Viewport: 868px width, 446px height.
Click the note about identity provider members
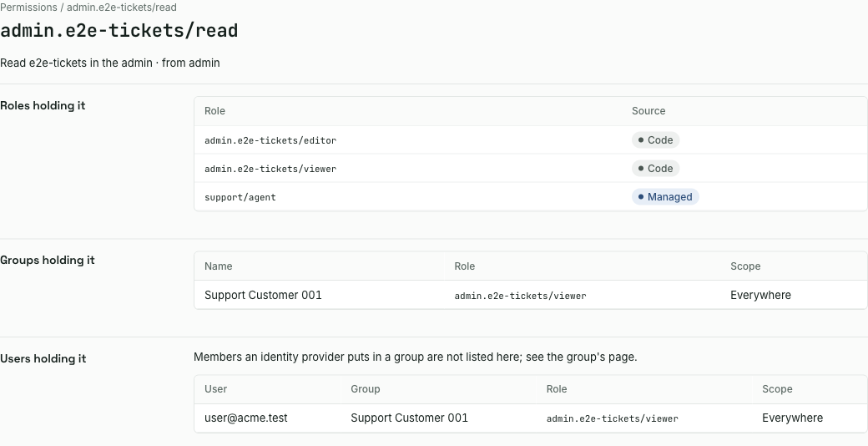click(415, 357)
